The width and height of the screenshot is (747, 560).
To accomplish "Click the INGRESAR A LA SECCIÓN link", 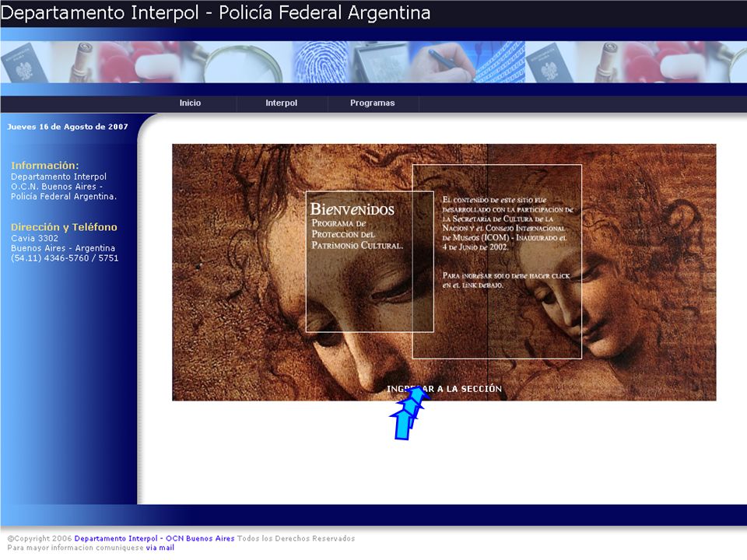I will [x=444, y=389].
